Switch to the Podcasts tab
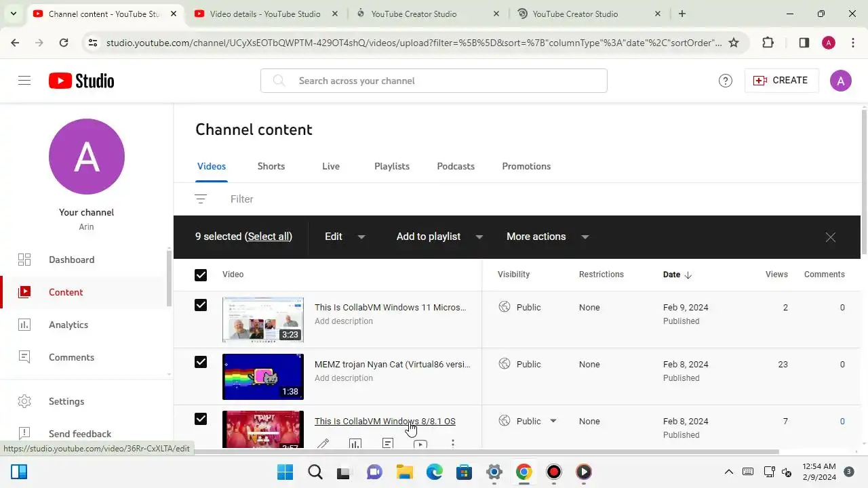The image size is (868, 488). pos(456,166)
